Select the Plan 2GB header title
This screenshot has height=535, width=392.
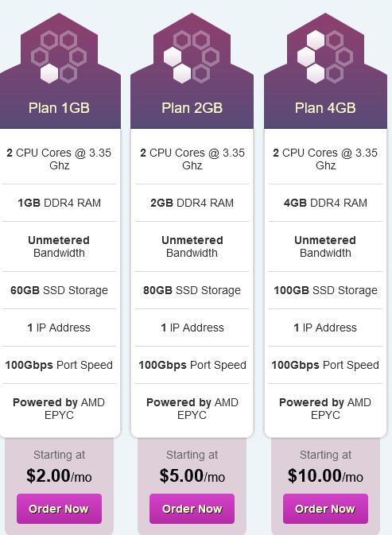pos(192,108)
